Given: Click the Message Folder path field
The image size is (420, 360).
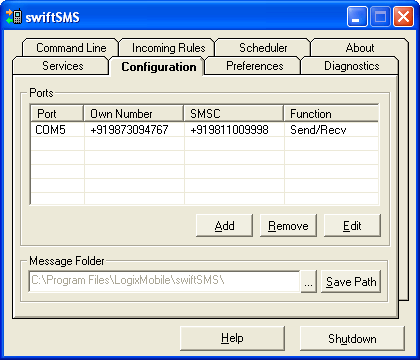Looking at the screenshot, I should (x=164, y=281).
